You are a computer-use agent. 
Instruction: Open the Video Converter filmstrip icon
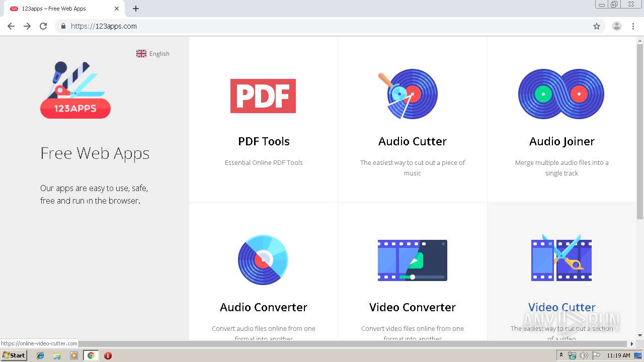(x=413, y=260)
